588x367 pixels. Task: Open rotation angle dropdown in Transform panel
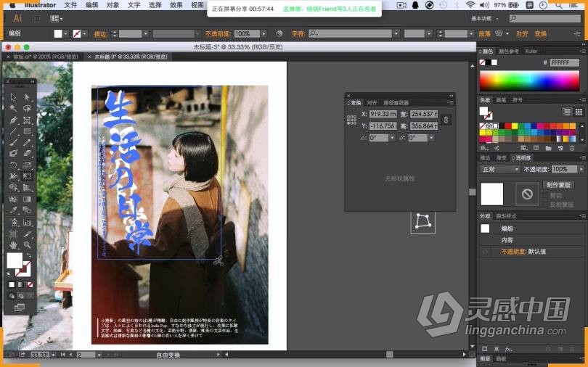click(392, 138)
